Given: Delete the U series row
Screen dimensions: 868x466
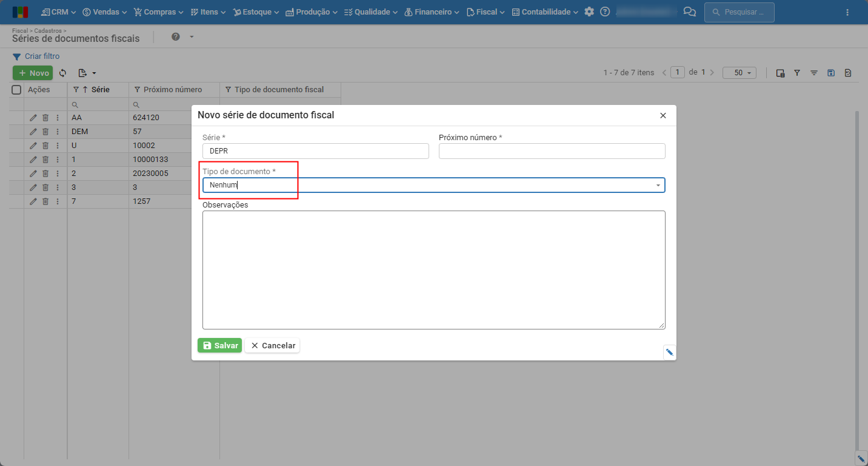Looking at the screenshot, I should (45, 146).
